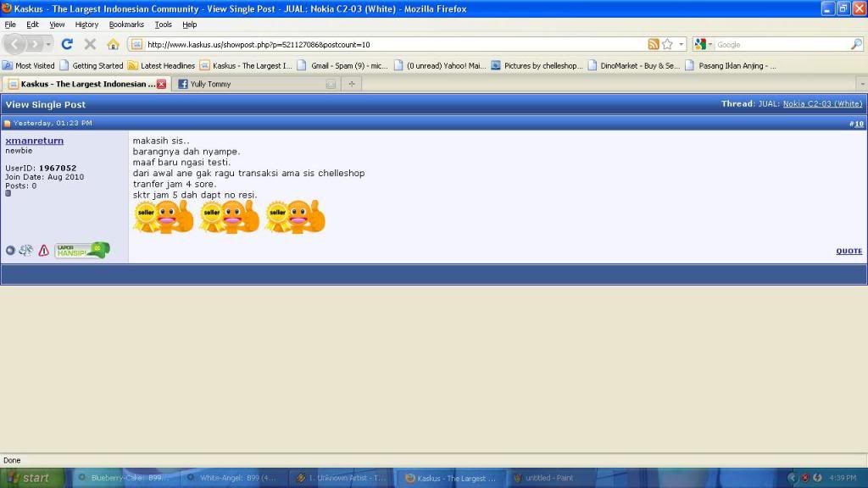Open the Gmail - Spam bookmark
Viewport: 868px width, 488px height.
(342, 65)
